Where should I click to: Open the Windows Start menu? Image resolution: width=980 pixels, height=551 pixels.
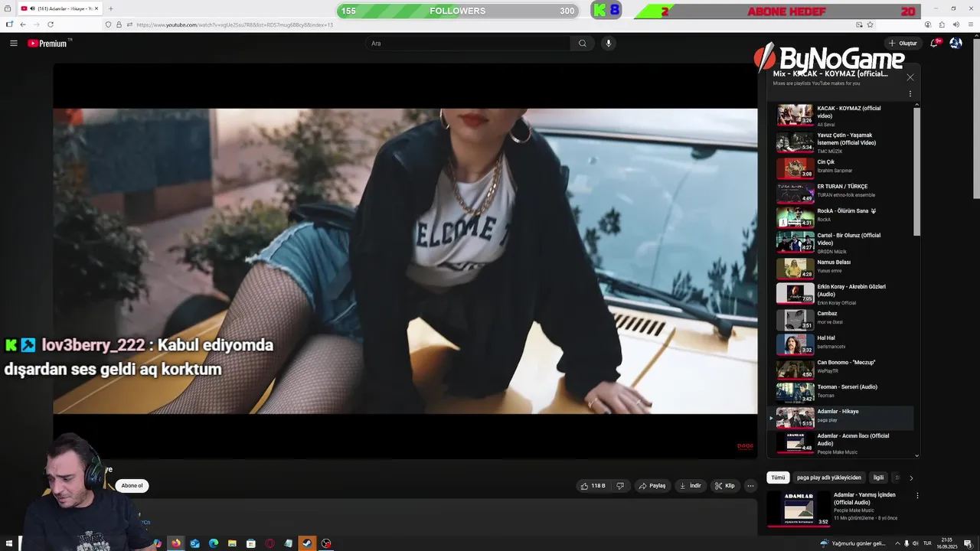click(x=9, y=543)
